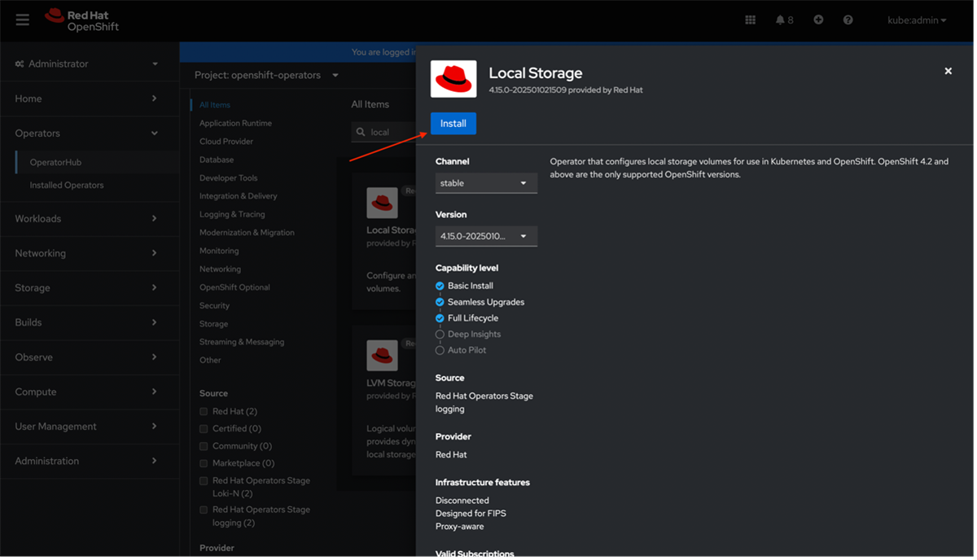Select the Integration & Delivery category
The image size is (977, 560).
pos(239,196)
